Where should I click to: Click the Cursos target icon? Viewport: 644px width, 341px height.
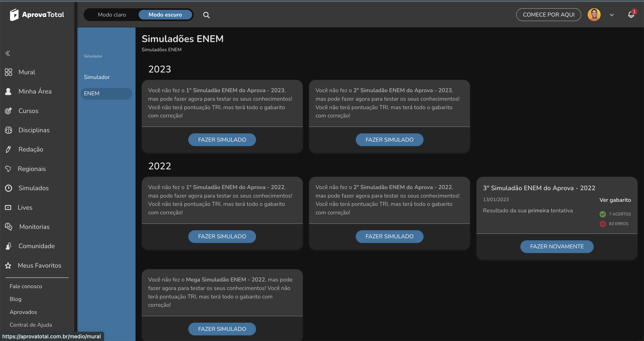click(x=8, y=111)
